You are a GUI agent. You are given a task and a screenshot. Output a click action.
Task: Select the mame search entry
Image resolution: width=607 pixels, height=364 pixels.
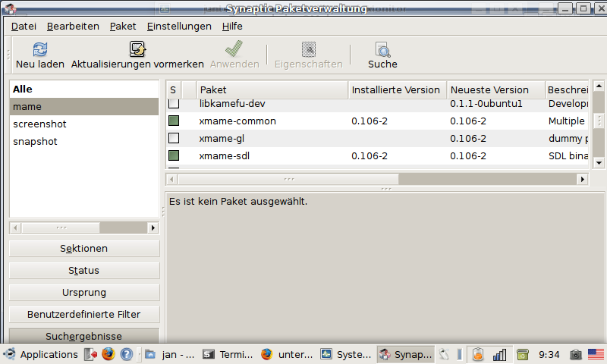(x=84, y=106)
